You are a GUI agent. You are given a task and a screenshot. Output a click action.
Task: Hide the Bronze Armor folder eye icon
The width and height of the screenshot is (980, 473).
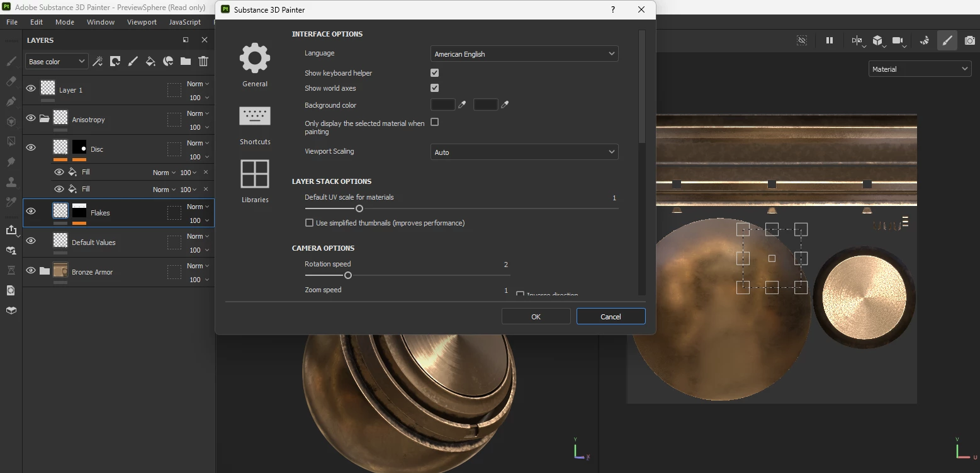pyautogui.click(x=31, y=271)
